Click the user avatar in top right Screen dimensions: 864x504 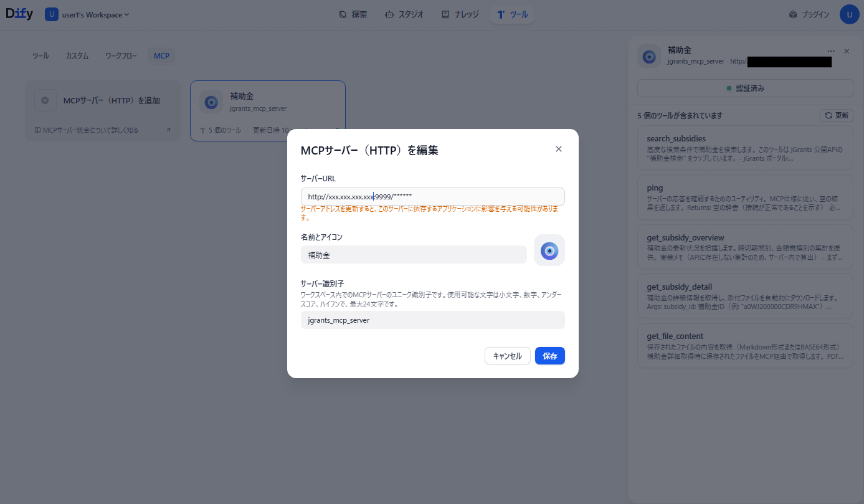pyautogui.click(x=849, y=14)
